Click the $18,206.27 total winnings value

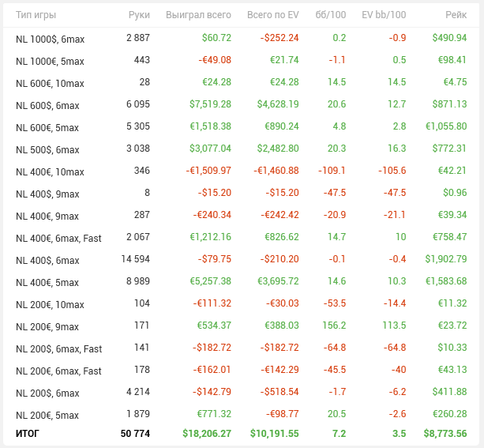[207, 434]
